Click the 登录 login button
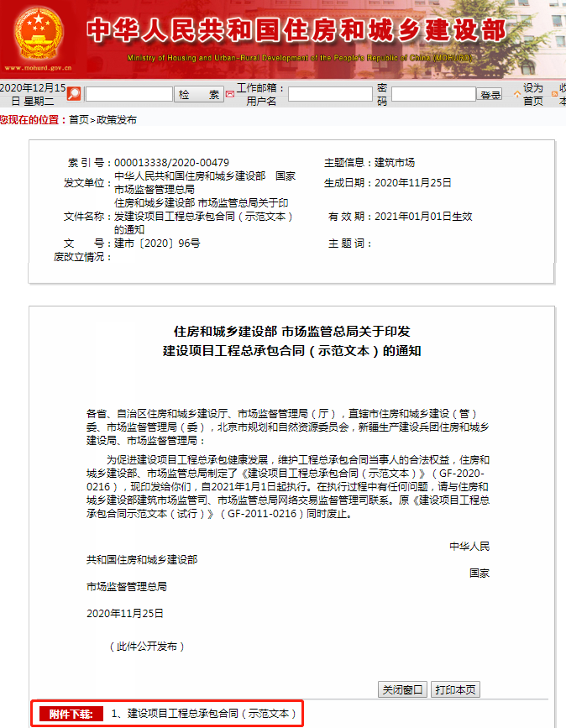Screen dimensions: 566x728 (x=490, y=95)
